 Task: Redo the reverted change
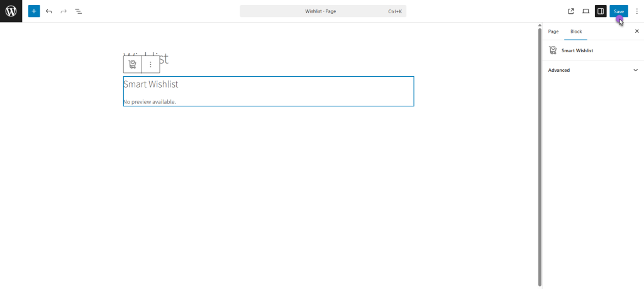64,11
